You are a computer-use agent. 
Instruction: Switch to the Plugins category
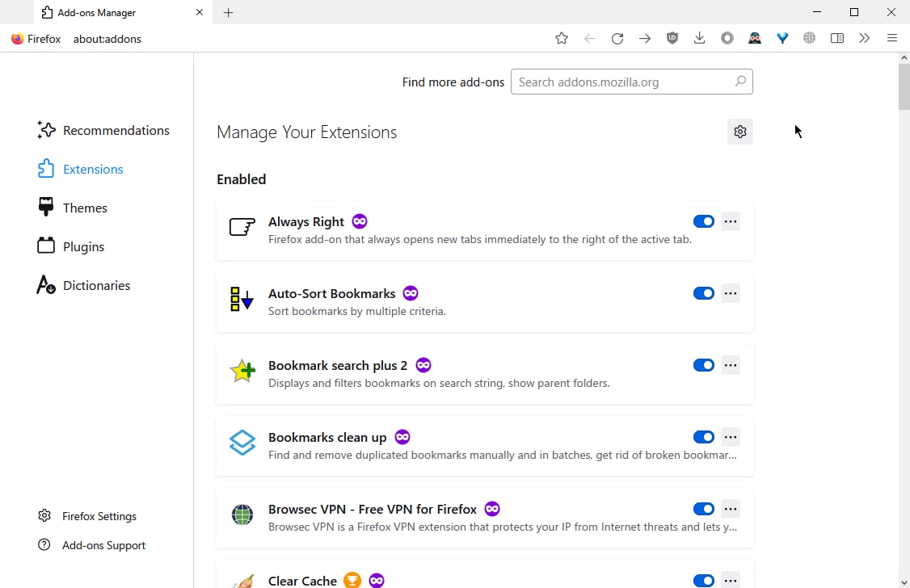[x=71, y=247]
